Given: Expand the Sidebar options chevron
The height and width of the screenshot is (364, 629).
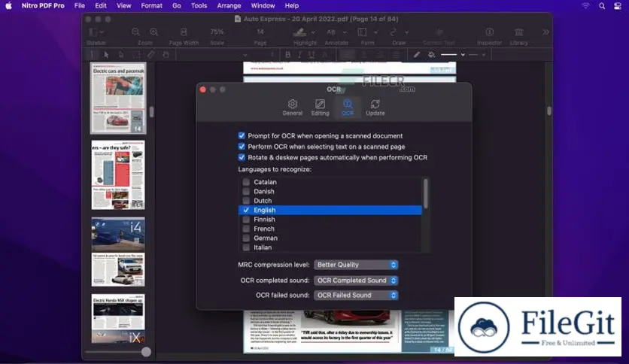Looking at the screenshot, I should tap(102, 32).
